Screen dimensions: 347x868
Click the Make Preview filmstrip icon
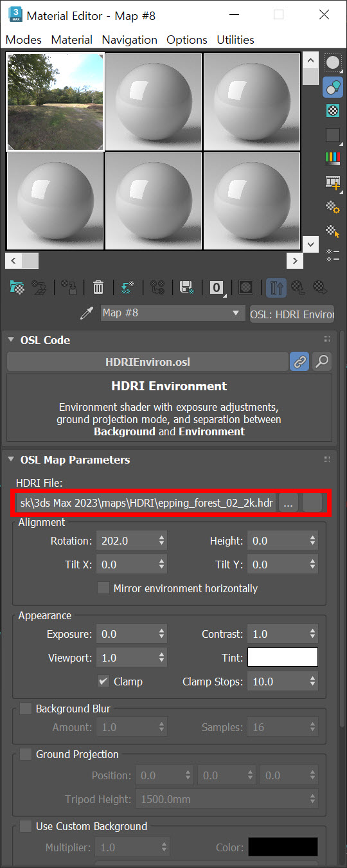pos(333,183)
